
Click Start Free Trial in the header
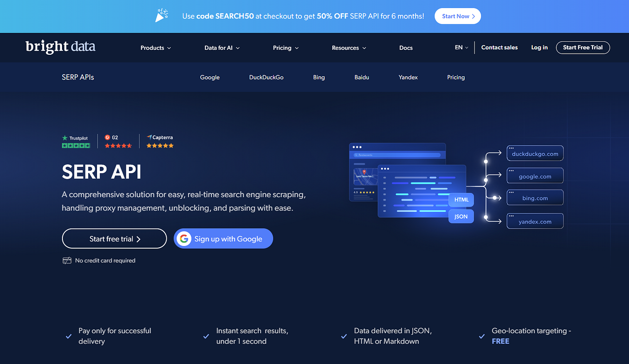tap(583, 47)
